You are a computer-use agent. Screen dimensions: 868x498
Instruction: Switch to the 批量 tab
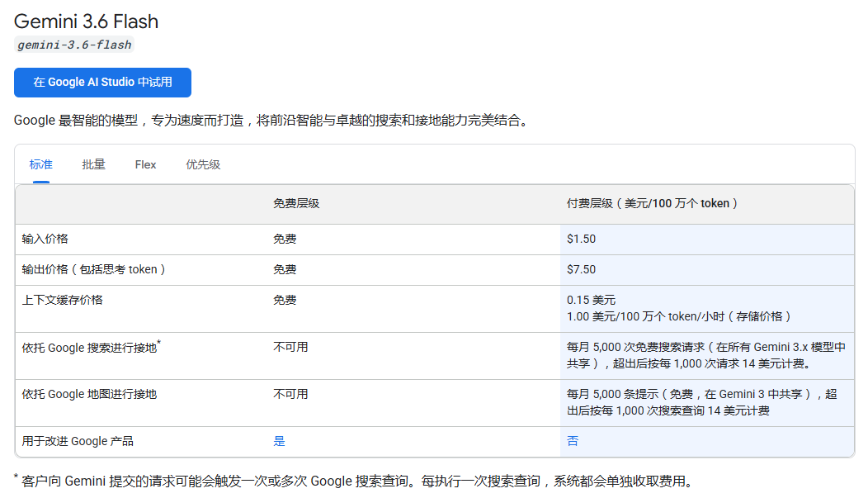point(93,164)
